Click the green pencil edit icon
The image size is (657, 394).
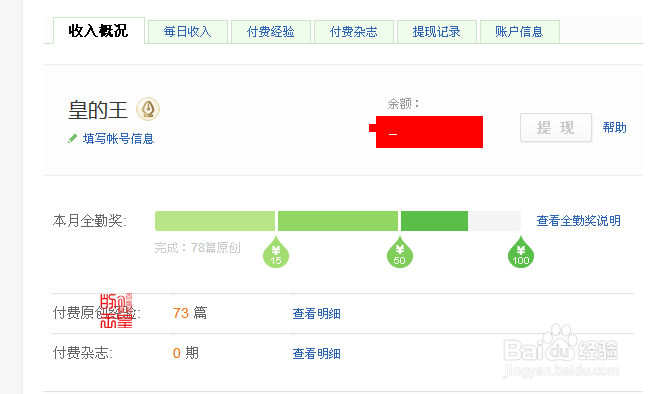72,138
